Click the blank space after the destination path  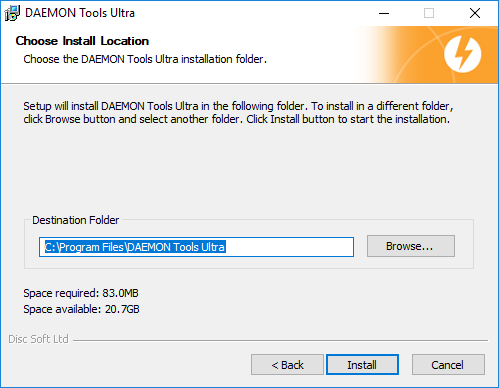pos(289,247)
